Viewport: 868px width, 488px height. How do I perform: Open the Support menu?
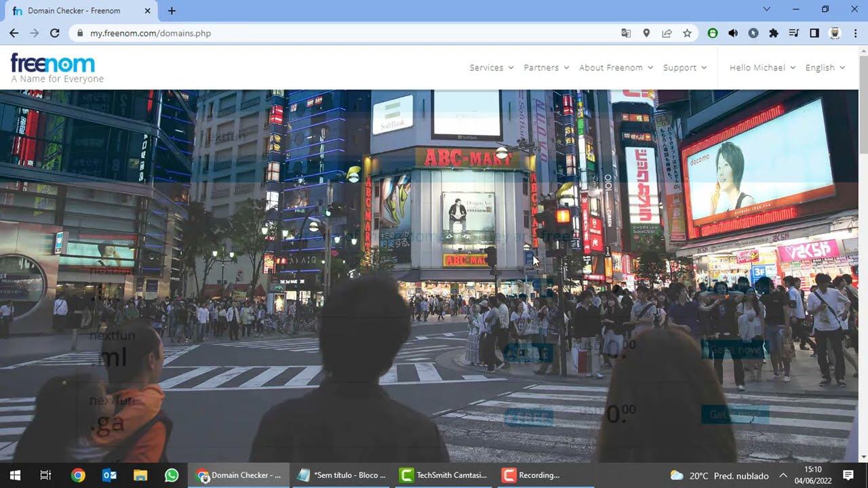685,67
